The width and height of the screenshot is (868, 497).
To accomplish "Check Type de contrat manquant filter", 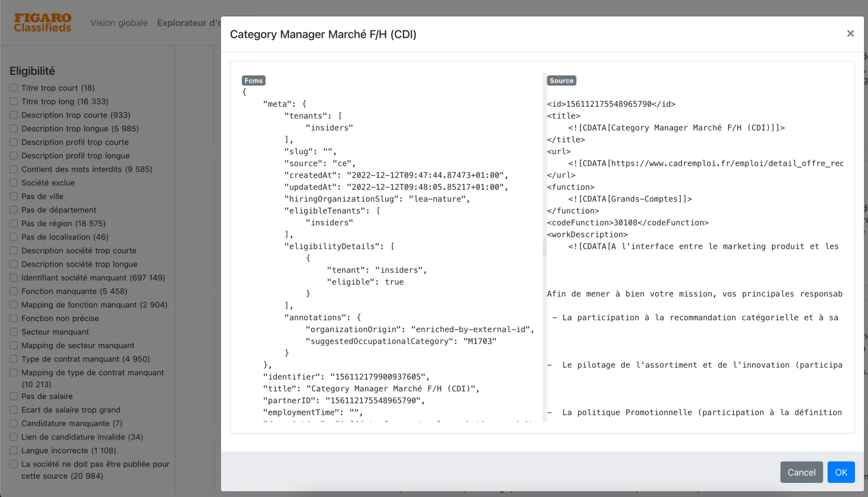I will (14, 359).
